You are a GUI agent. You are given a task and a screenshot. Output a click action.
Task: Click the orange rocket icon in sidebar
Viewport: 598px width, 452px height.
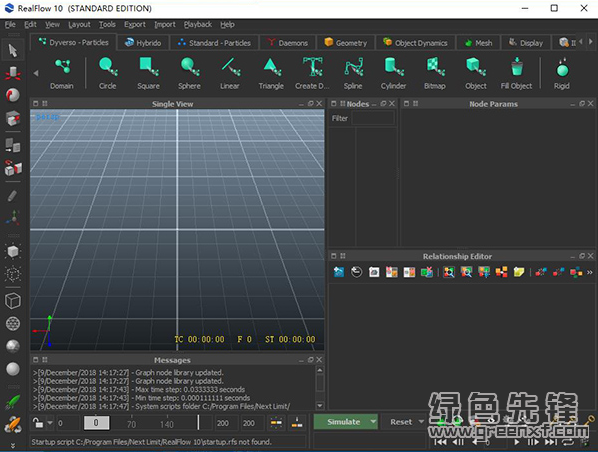point(13,424)
